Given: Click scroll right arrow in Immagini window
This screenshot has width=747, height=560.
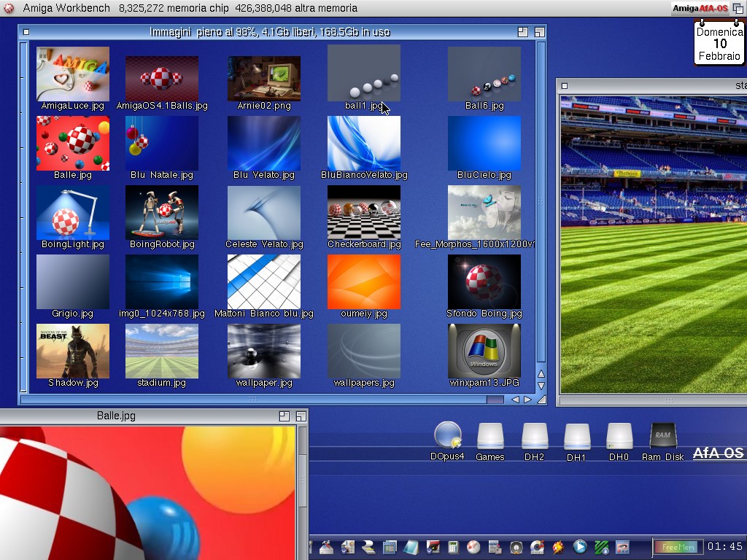Looking at the screenshot, I should 527,400.
